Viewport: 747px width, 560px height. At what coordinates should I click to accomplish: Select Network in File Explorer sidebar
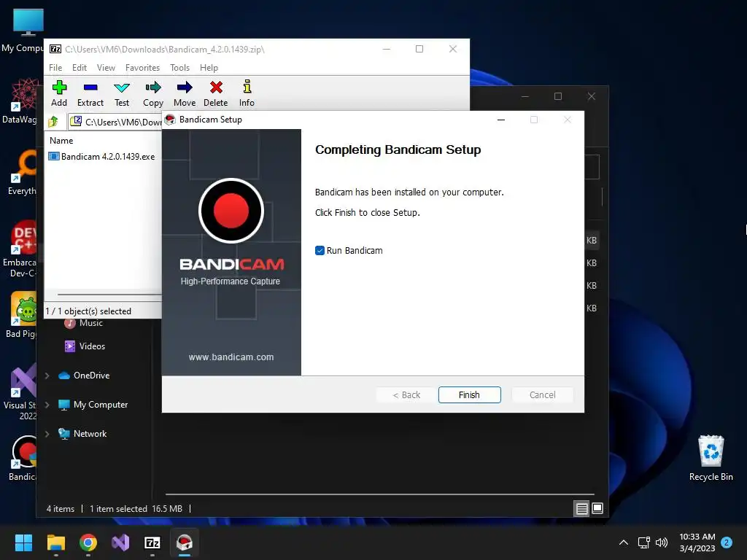[x=82, y=434]
